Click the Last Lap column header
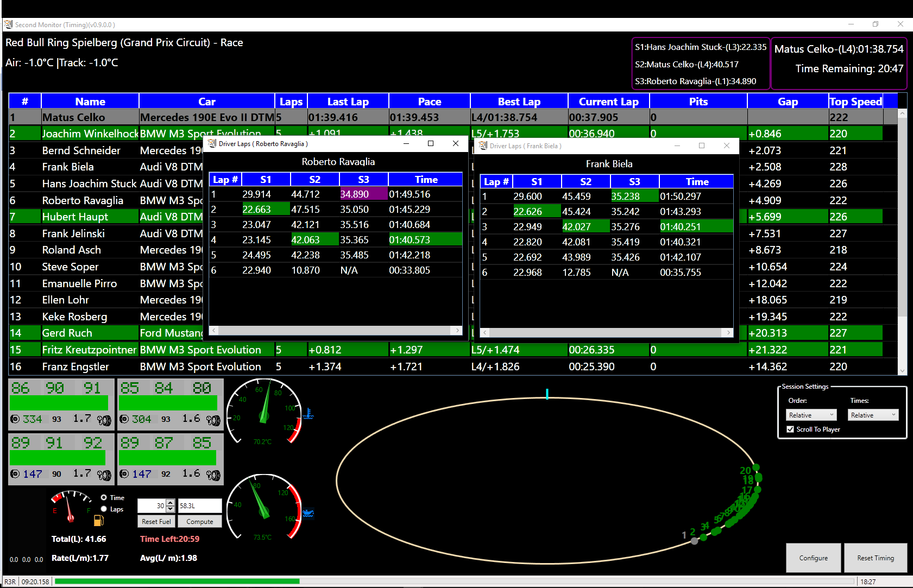Image resolution: width=913 pixels, height=588 pixels. [x=348, y=102]
